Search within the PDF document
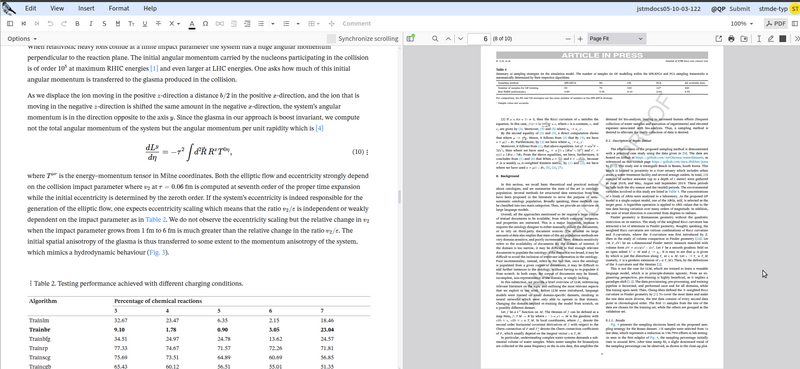This screenshot has width=800, height=369. coord(435,38)
